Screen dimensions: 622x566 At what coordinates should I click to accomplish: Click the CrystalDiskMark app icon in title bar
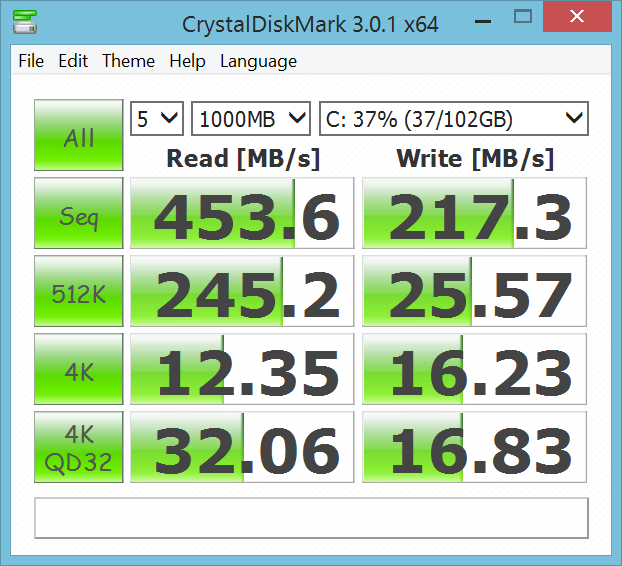tap(25, 22)
